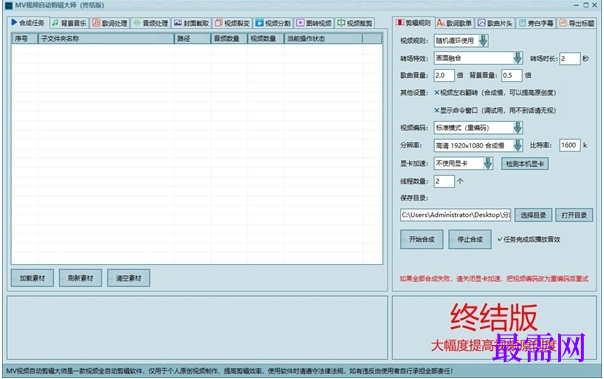604x379 pixels.
Task: Open the 合成任务 tab
Action: 29,23
